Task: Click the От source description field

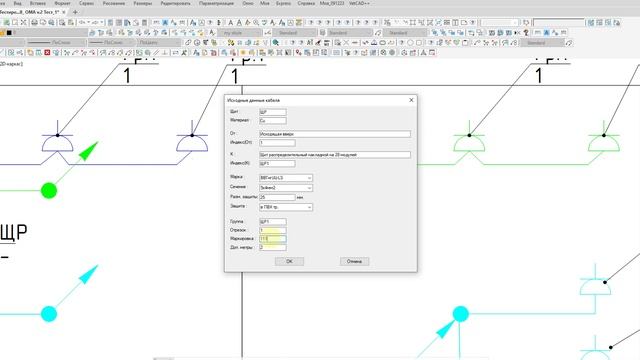Action: (x=335, y=134)
